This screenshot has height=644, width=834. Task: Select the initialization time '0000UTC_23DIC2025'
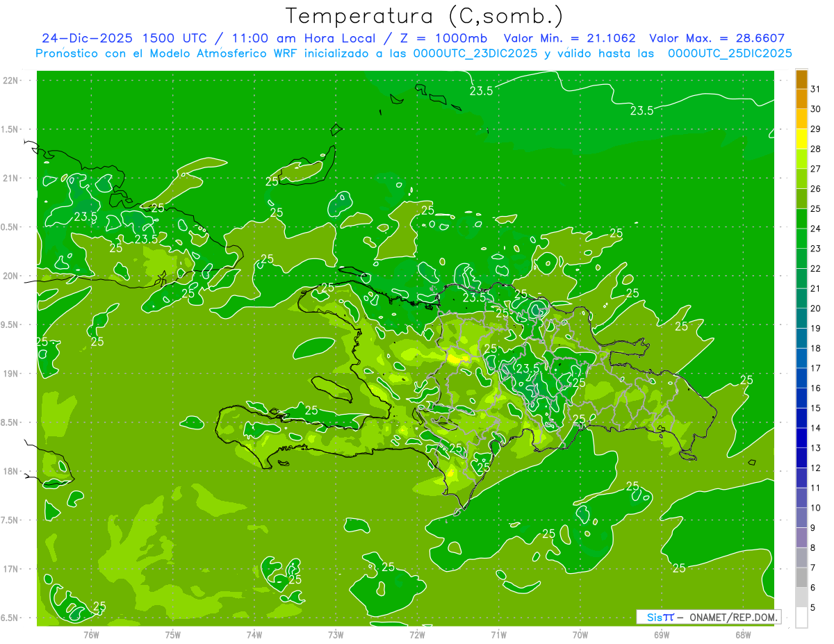475,53
